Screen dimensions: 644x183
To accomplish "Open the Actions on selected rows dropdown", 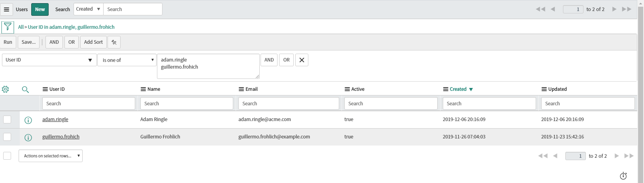I will click(x=51, y=156).
